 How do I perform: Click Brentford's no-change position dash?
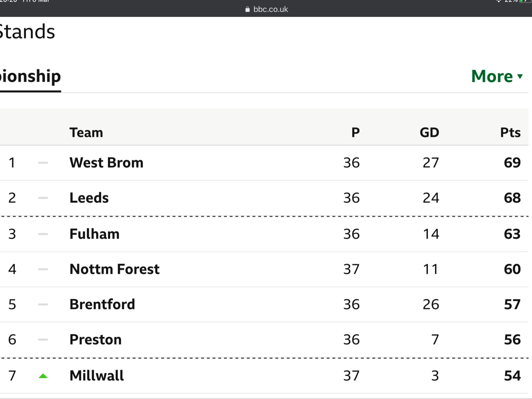(x=43, y=304)
